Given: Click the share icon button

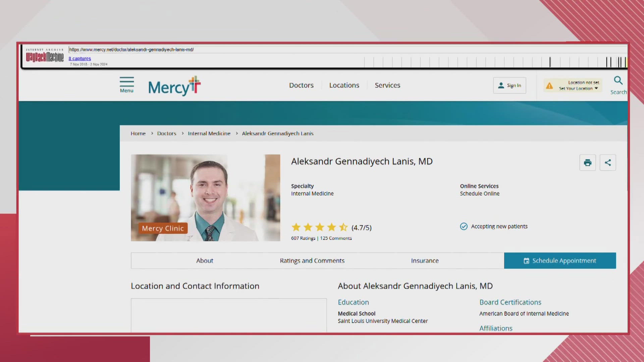Looking at the screenshot, I should point(608,163).
